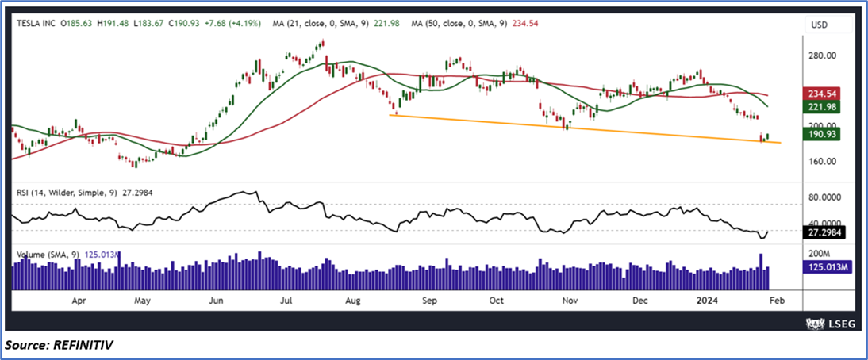The width and height of the screenshot is (868, 360).
Task: Click the Dec date axis label
Action: tap(640, 301)
